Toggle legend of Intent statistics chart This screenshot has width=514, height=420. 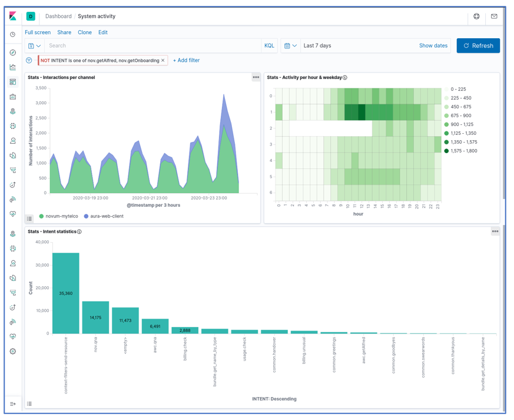tap(29, 404)
